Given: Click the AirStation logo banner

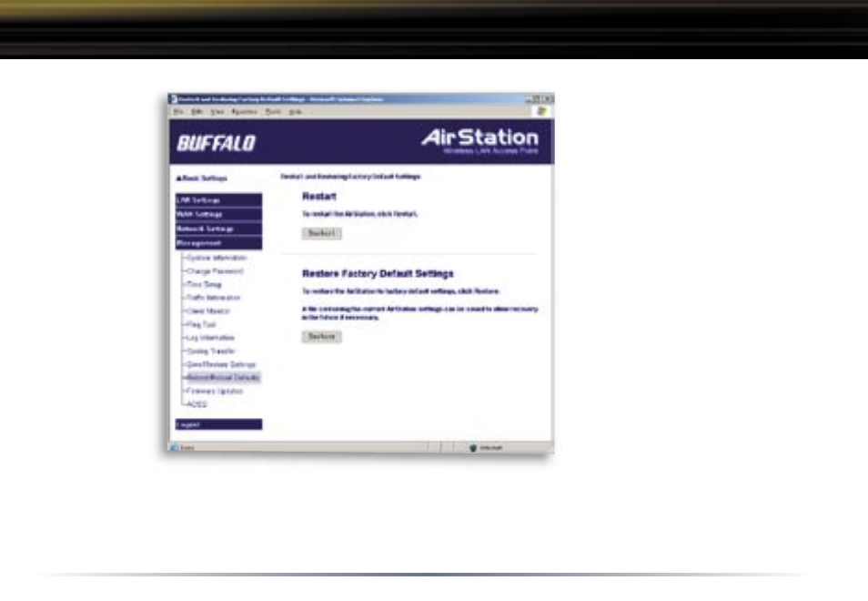Looking at the screenshot, I should coord(479,141).
